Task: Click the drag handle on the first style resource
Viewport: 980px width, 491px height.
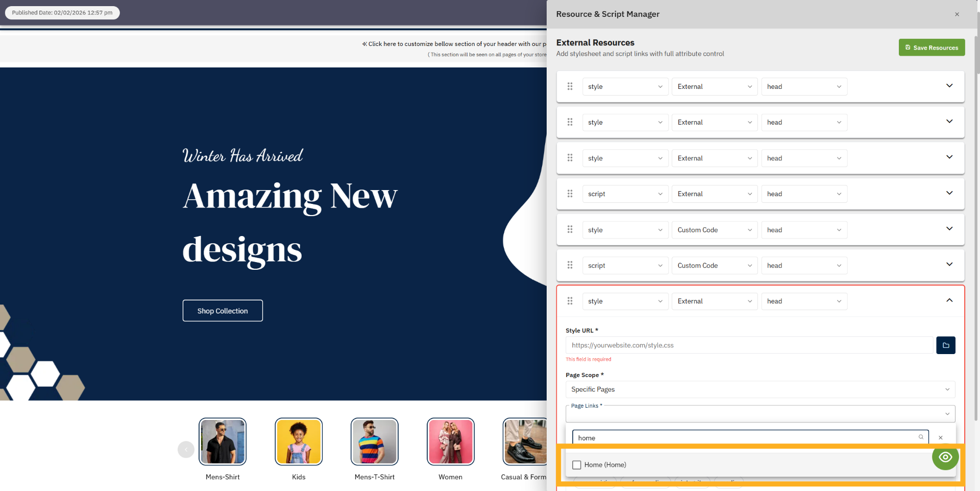Action: tap(570, 86)
